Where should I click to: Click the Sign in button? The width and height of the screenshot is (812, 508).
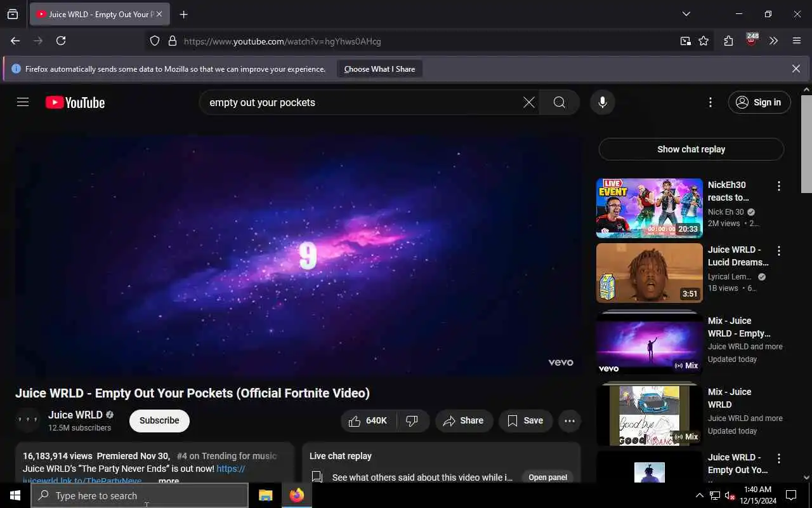point(759,102)
